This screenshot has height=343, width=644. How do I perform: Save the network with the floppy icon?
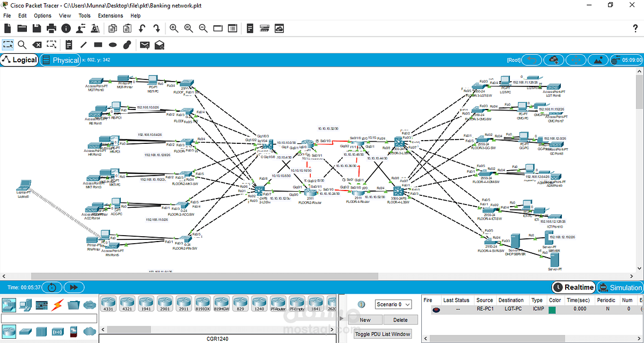click(36, 28)
